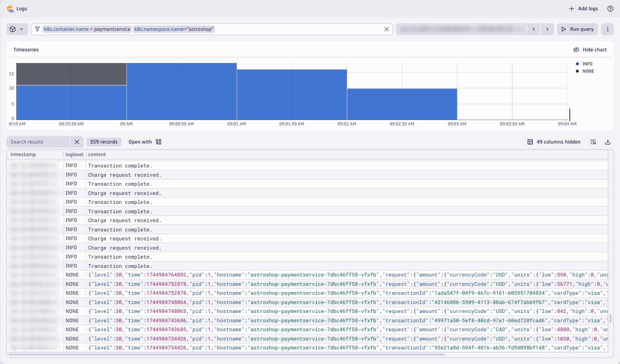This screenshot has width=620, height=364.
Task: Toggle line wrap icon
Action: 593,142
